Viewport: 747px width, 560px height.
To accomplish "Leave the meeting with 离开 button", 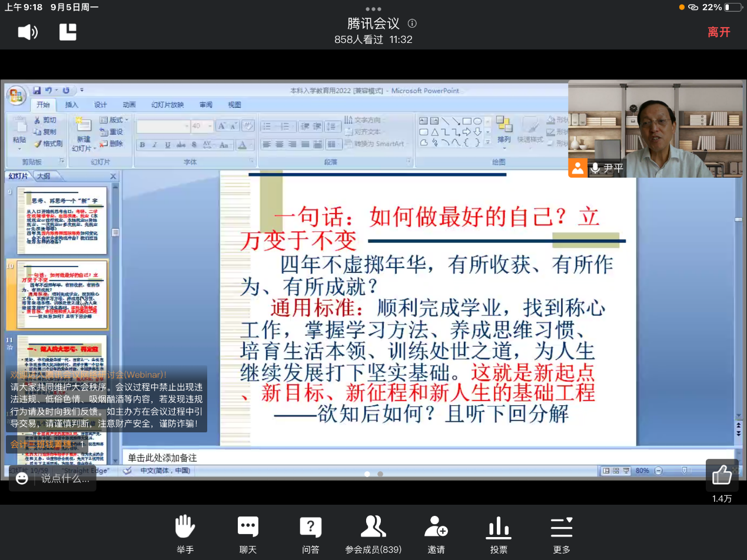I will 719,32.
